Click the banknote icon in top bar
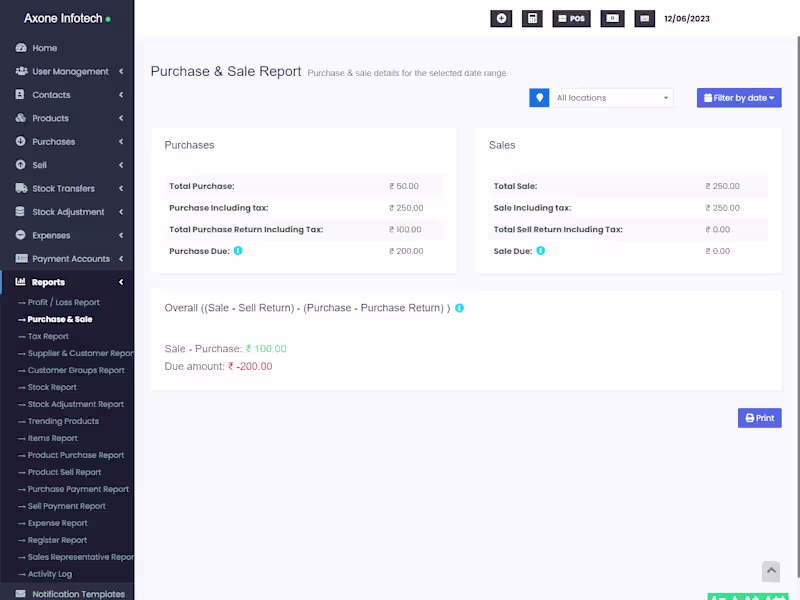The height and width of the screenshot is (600, 800). (x=612, y=18)
